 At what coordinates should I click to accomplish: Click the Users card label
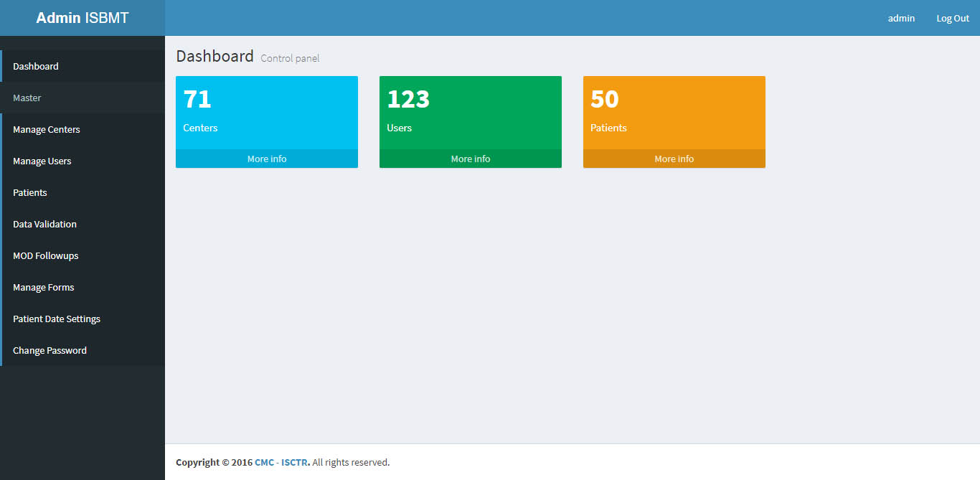(400, 128)
